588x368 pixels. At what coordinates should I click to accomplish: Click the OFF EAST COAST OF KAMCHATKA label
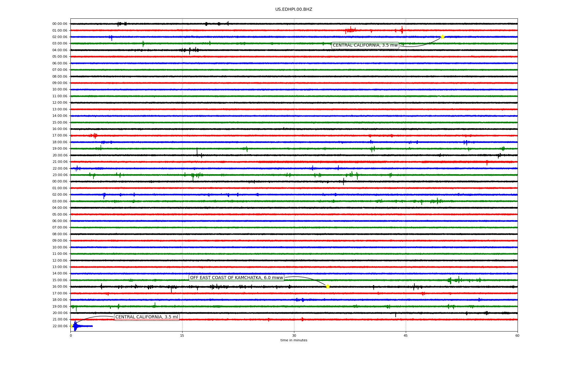(x=236, y=278)
